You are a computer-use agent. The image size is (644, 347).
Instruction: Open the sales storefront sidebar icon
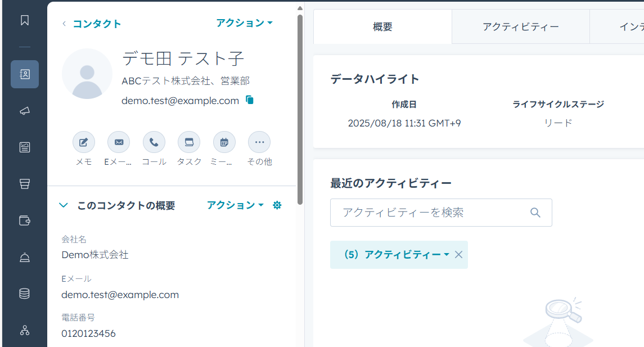click(25, 183)
